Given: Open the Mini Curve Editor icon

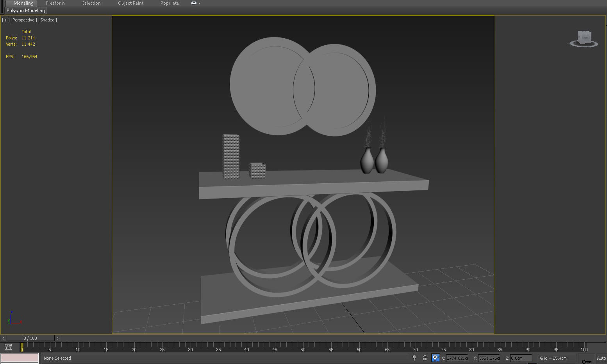Looking at the screenshot, I should (8, 347).
